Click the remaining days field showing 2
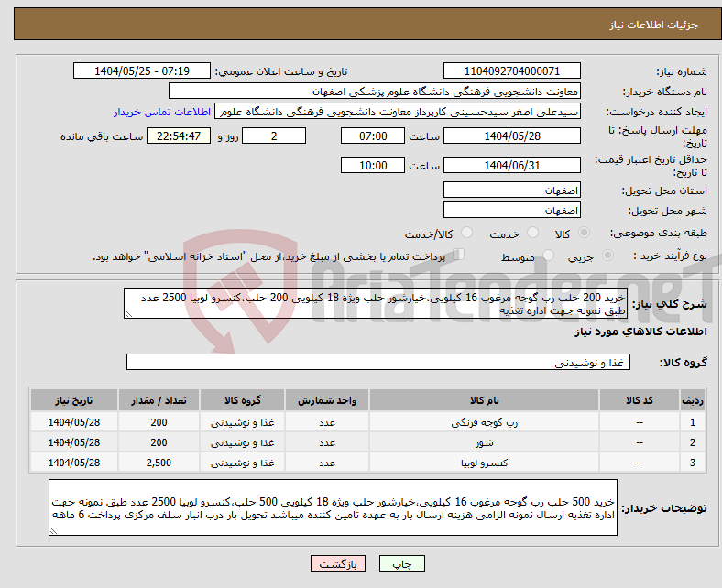Image resolution: width=722 pixels, height=588 pixels. [x=274, y=136]
